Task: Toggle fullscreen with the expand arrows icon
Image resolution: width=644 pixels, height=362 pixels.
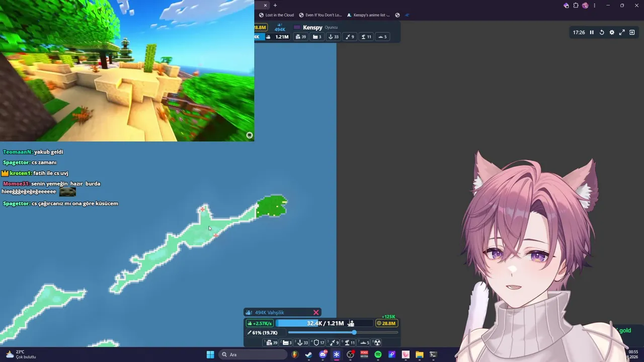Action: [x=622, y=32]
